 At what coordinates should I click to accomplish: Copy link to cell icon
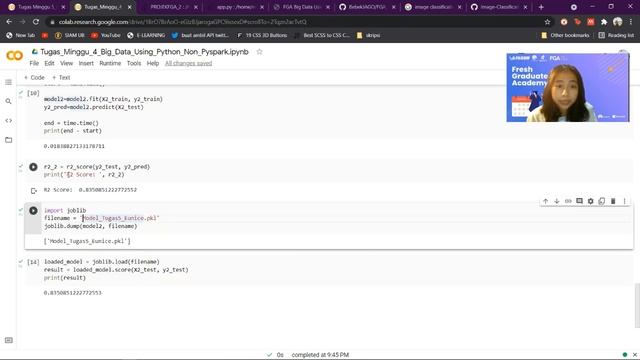568,201
